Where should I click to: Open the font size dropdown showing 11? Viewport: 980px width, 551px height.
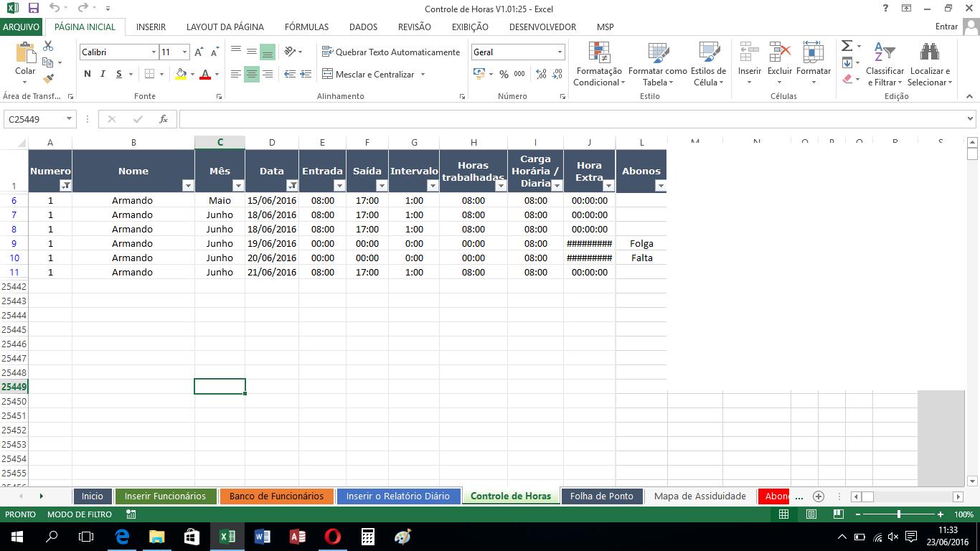click(x=185, y=52)
